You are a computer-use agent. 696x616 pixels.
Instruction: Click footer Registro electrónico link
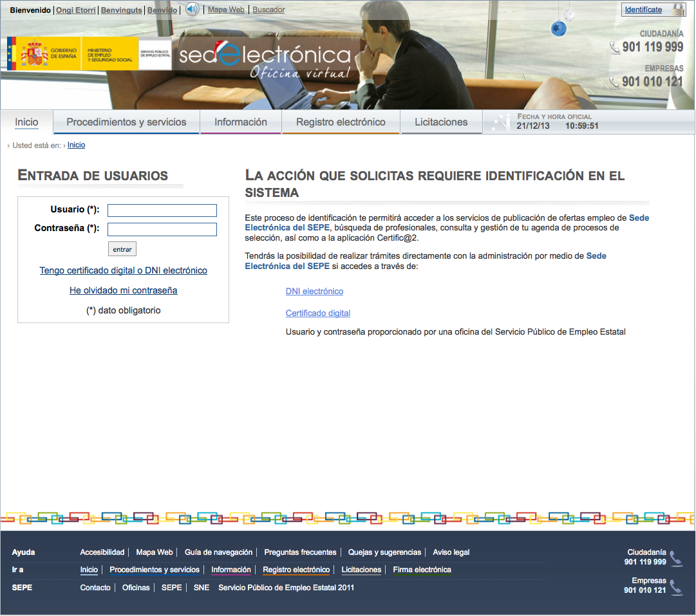296,570
